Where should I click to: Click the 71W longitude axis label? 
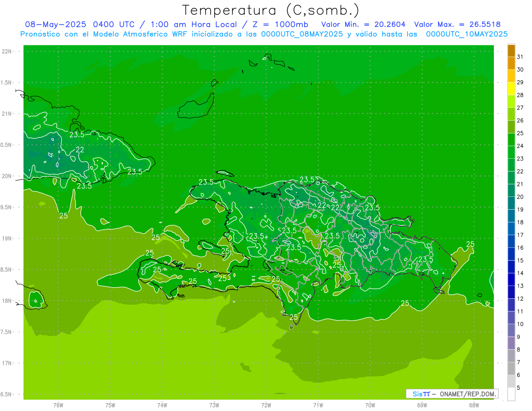click(318, 405)
